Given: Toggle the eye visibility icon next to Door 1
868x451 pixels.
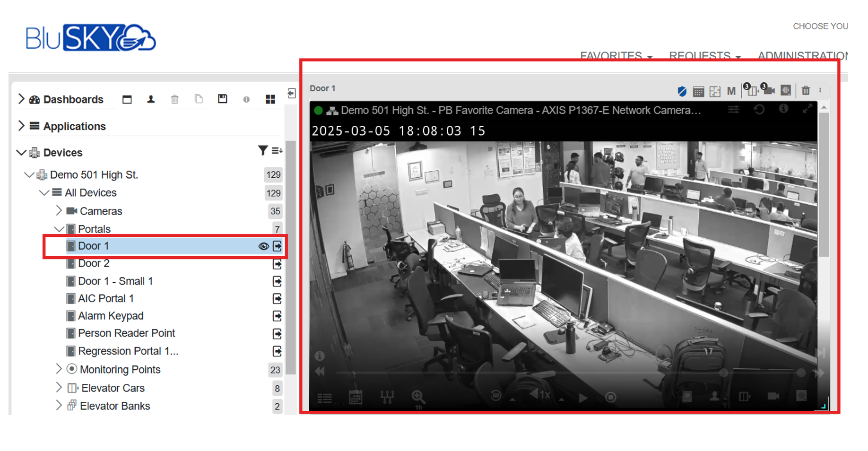Looking at the screenshot, I should pos(263,246).
